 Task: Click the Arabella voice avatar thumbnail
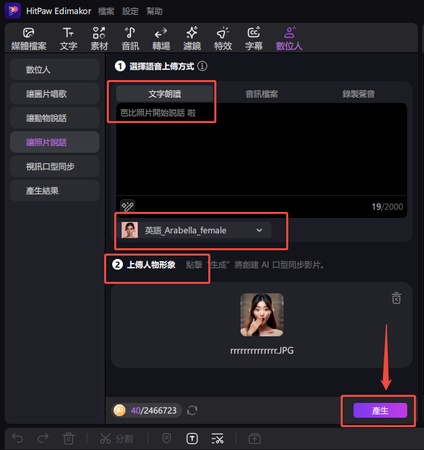point(130,230)
